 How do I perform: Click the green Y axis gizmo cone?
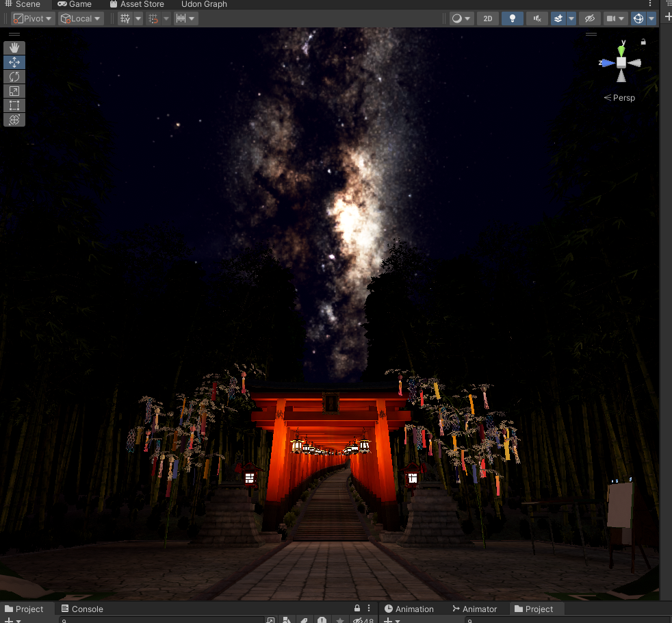[621, 51]
